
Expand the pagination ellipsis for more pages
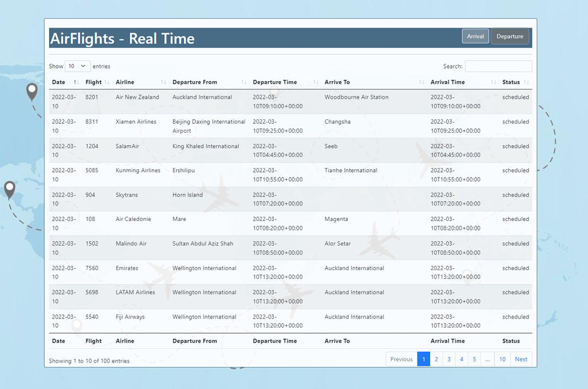tap(487, 359)
